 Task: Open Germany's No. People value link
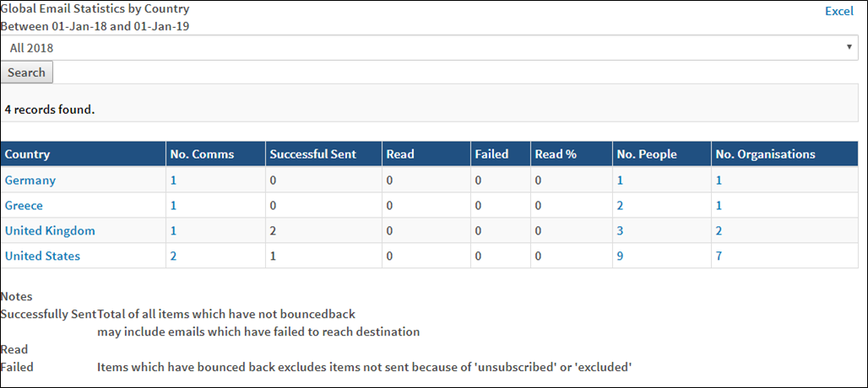620,181
